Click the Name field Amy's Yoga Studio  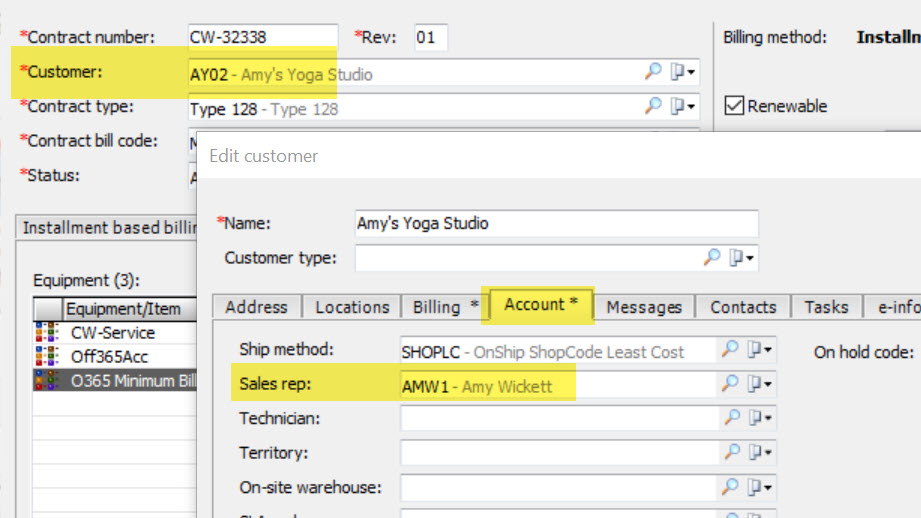click(x=556, y=224)
